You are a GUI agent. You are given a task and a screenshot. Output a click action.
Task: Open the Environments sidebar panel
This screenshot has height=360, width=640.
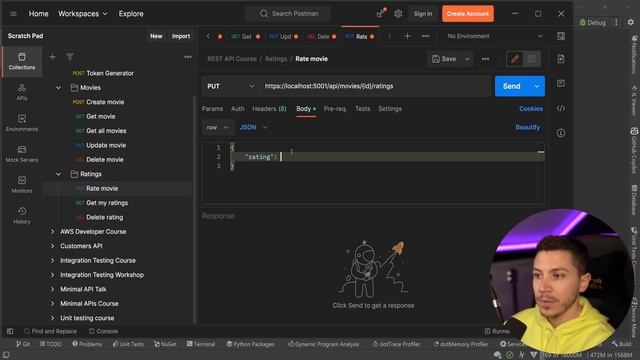pyautogui.click(x=22, y=123)
